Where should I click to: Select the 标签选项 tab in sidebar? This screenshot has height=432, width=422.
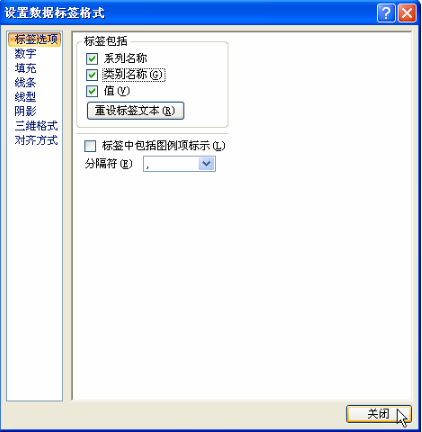tap(35, 39)
